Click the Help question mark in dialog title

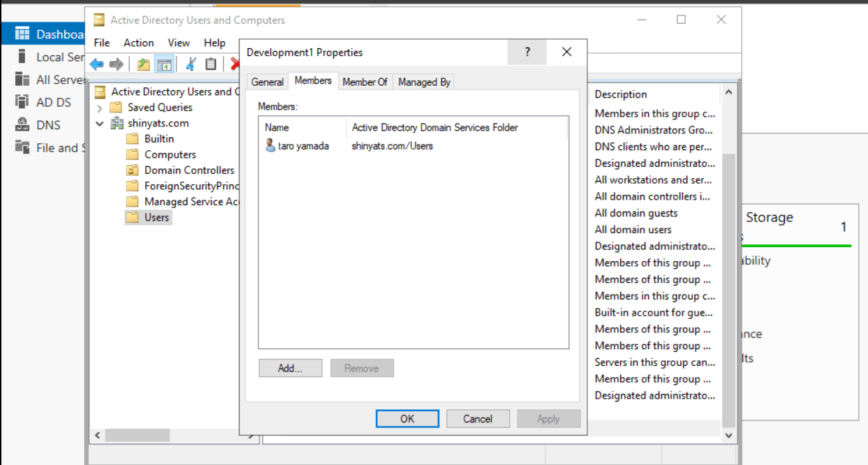coord(527,52)
